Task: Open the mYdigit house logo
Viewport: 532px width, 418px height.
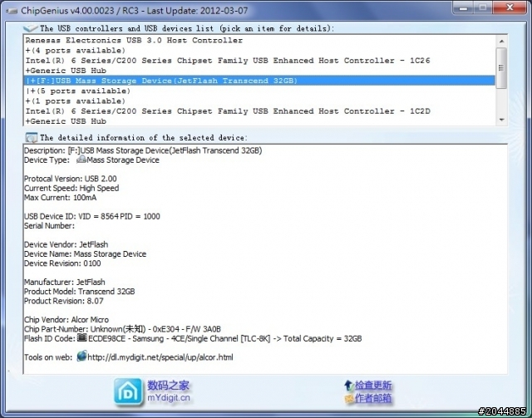Action: coord(128,392)
